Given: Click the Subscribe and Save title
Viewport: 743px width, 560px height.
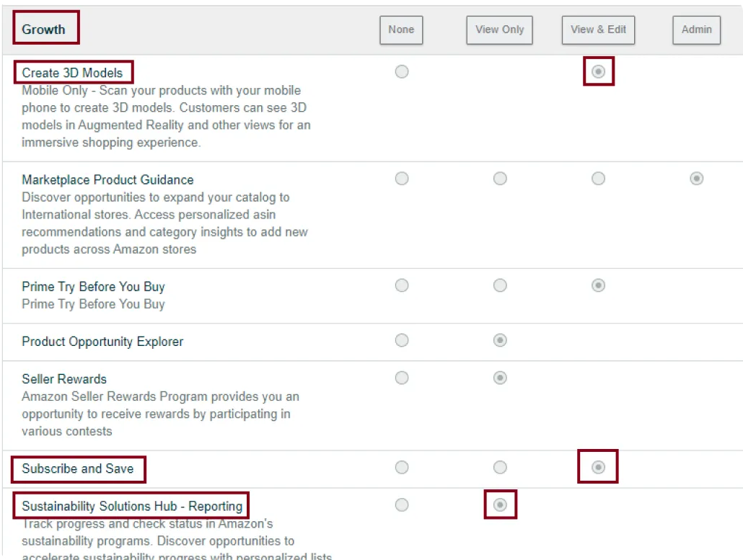Looking at the screenshot, I should coord(78,468).
